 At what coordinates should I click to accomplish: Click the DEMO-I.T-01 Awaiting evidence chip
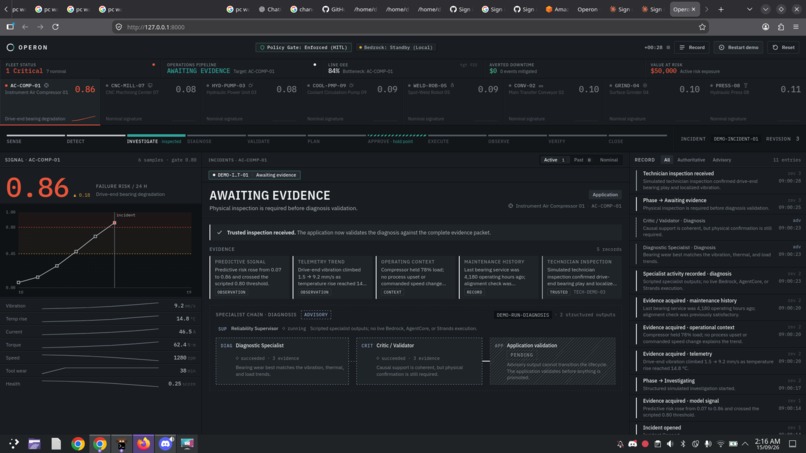point(254,175)
